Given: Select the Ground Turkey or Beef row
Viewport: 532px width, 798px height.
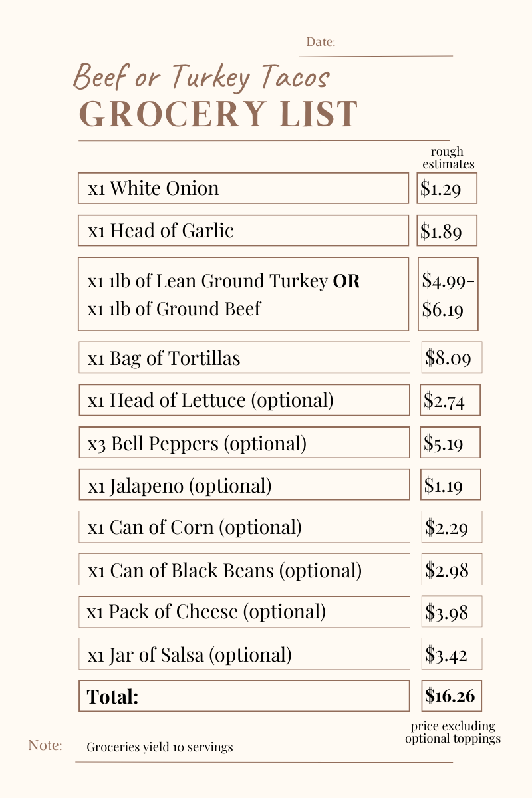Looking at the screenshot, I should [x=243, y=294].
